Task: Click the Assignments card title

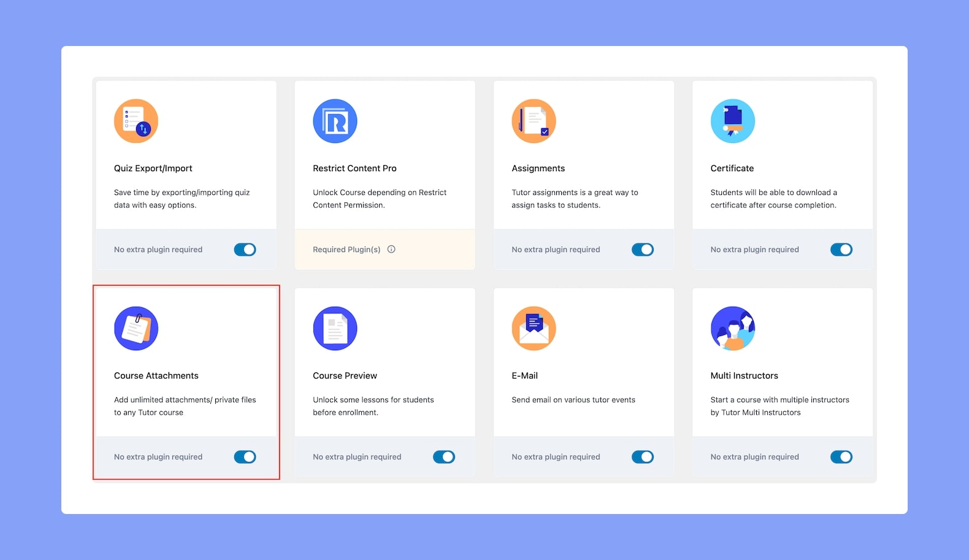Action: pos(538,168)
